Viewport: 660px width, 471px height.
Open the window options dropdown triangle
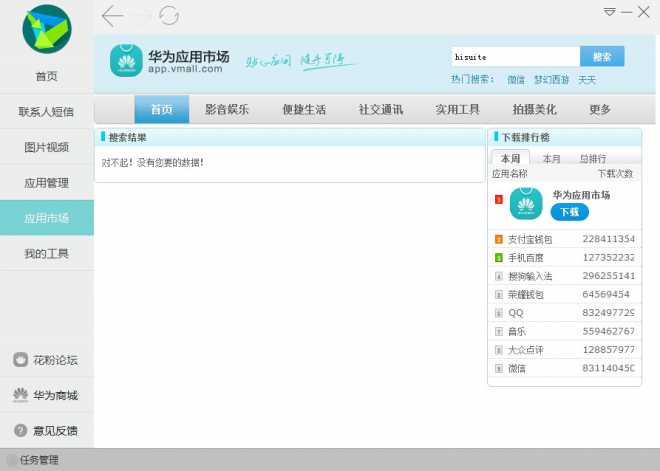pos(609,12)
